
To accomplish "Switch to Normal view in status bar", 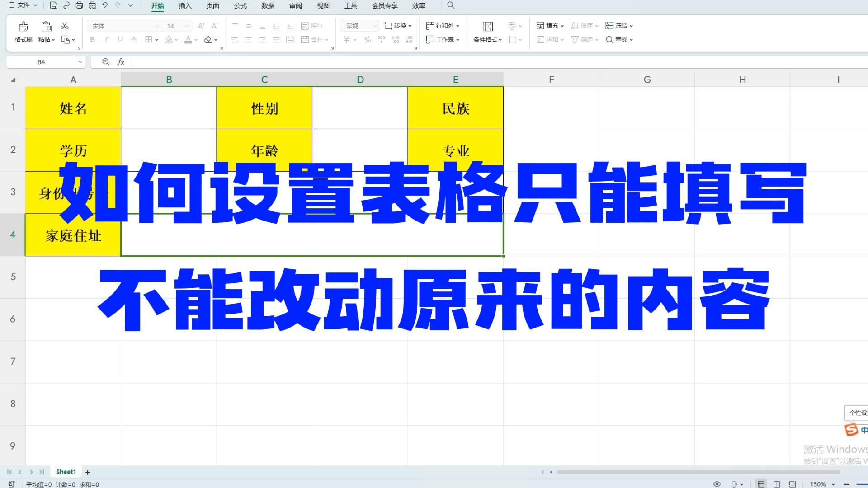I will click(761, 484).
